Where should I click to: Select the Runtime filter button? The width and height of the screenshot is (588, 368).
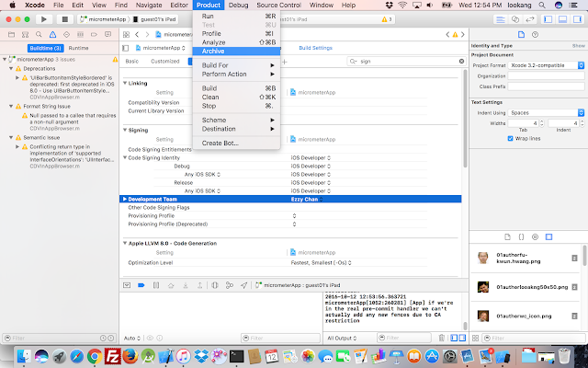78,48
